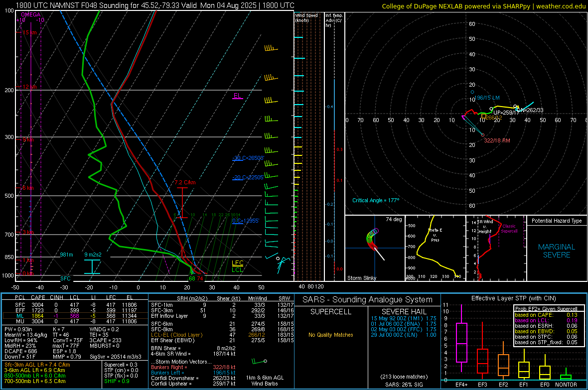Screen dimensions: 588x390
Task: Click the 'SigSvr = 20514 m3/s3' value
Action: [116, 357]
